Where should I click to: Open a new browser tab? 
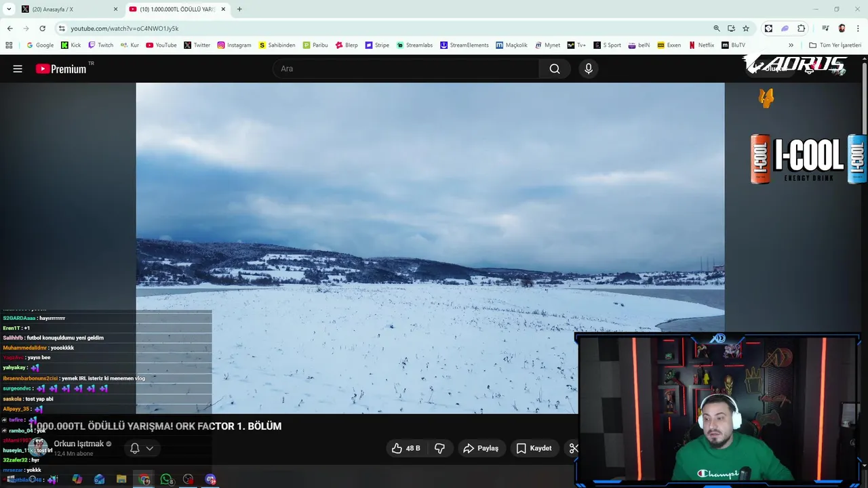(239, 9)
